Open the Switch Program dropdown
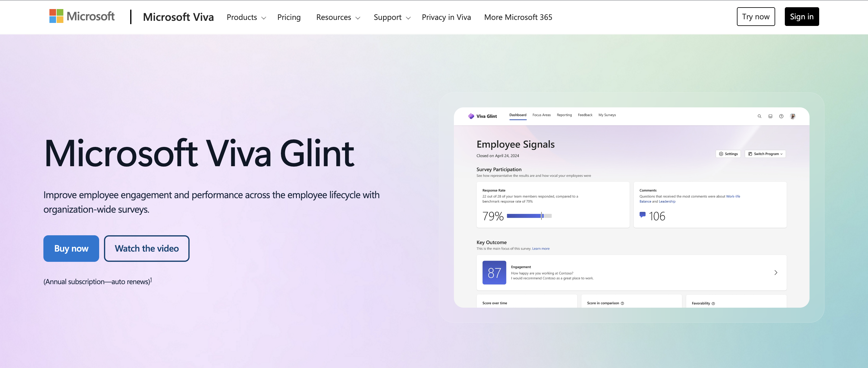 tap(765, 154)
